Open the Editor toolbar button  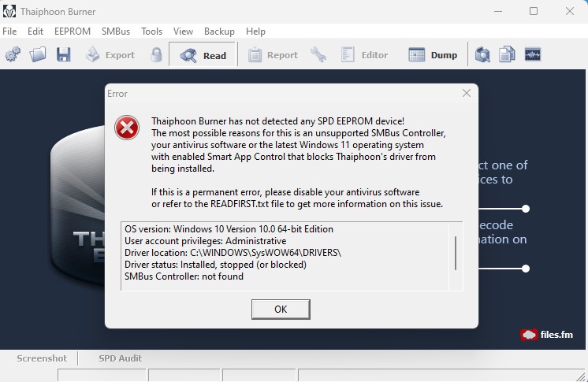pos(364,54)
